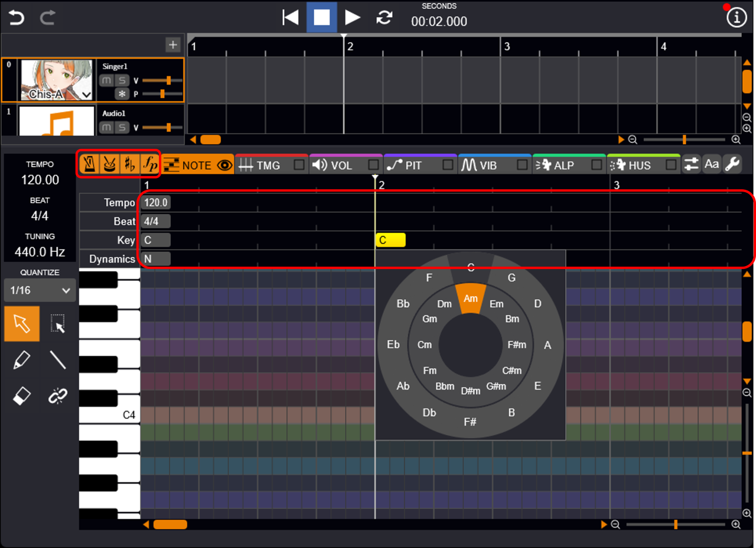Adjust the Singer1 volume slider

(x=168, y=80)
